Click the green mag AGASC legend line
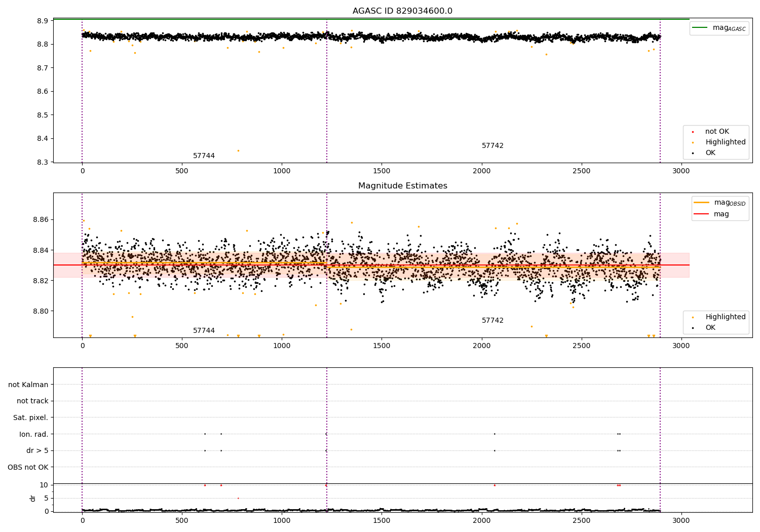This screenshot has width=760, height=532. 700,28
